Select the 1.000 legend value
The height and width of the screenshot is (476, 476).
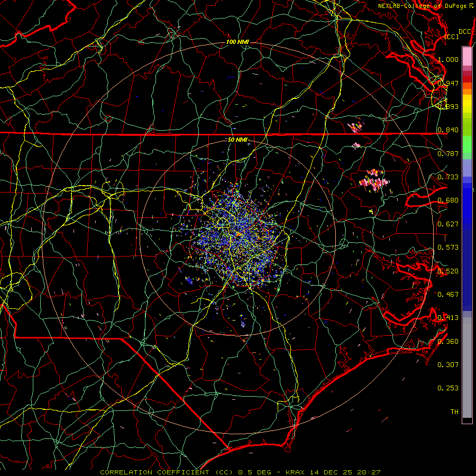point(448,59)
